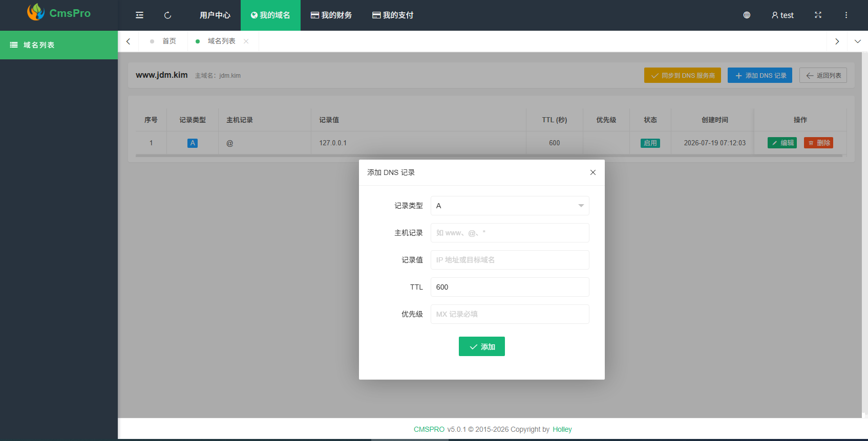This screenshot has height=441, width=868.
Task: Click the 127.0.0.1 record value cell
Action: pos(418,143)
